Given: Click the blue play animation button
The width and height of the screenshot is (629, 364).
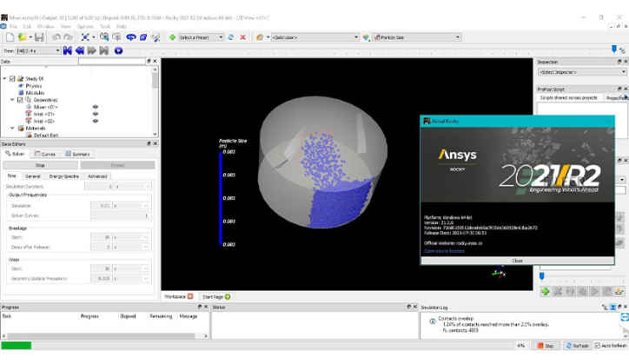Looking at the screenshot, I should point(118,50).
